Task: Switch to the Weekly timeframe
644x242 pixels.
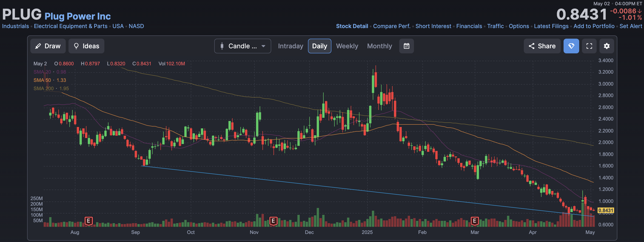Action: (347, 46)
